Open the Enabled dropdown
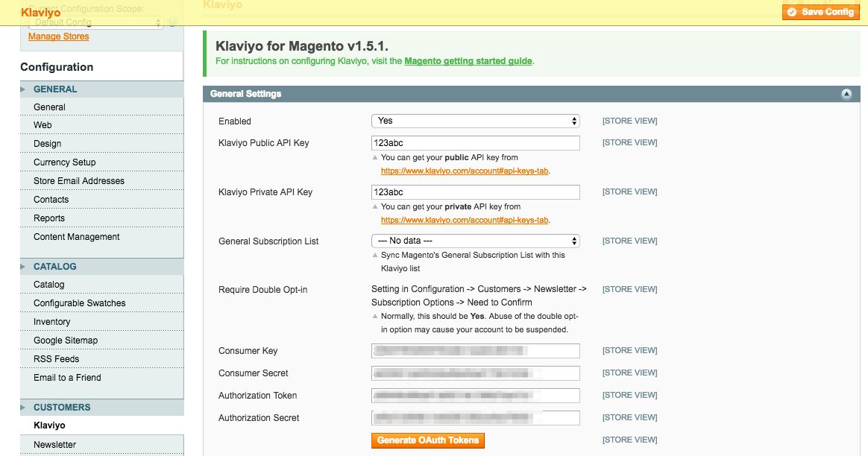 475,121
